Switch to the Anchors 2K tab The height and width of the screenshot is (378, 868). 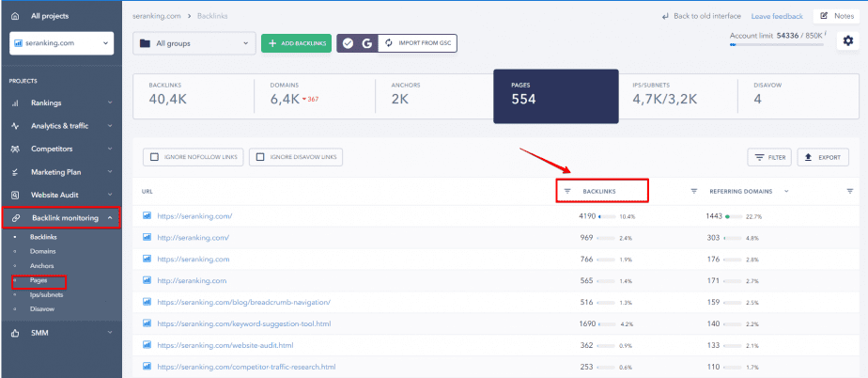tap(434, 95)
